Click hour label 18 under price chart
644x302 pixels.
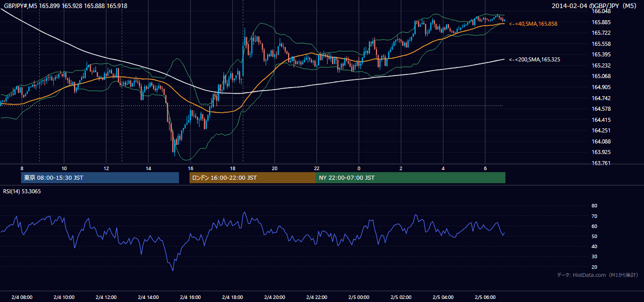232,168
